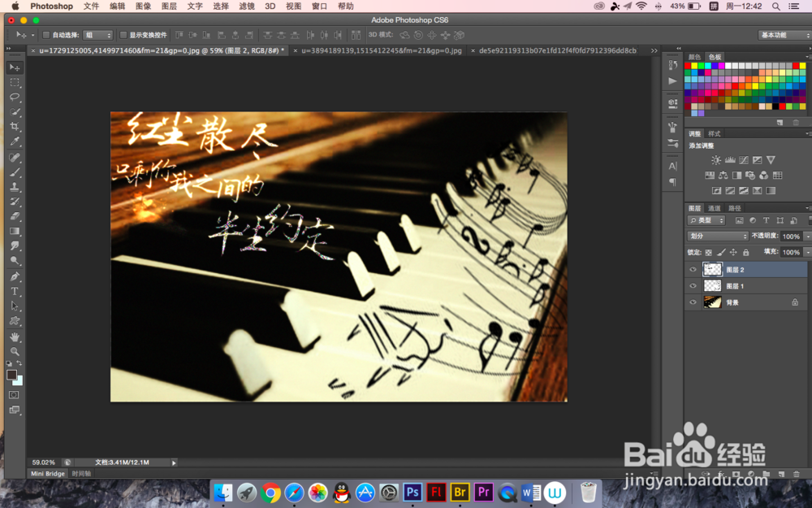Open the 滤镜 menu
Image resolution: width=812 pixels, height=508 pixels.
coord(247,7)
